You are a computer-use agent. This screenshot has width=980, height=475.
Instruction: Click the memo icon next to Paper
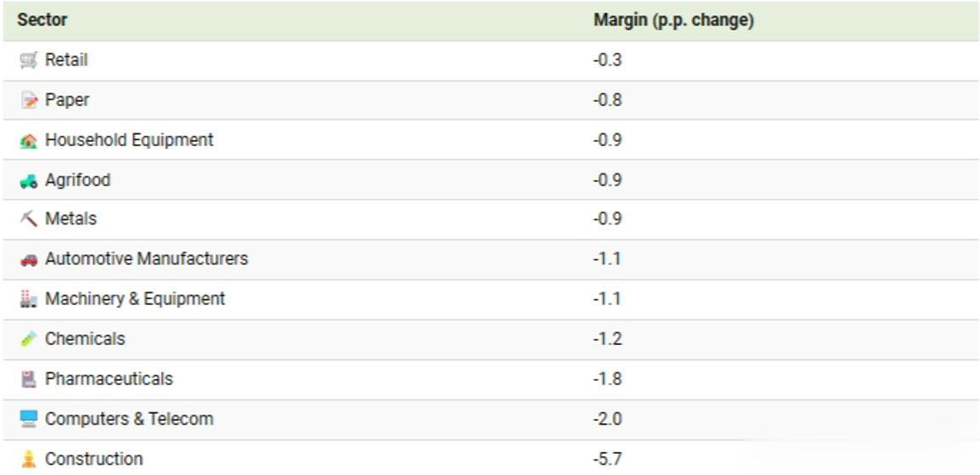coord(29,100)
